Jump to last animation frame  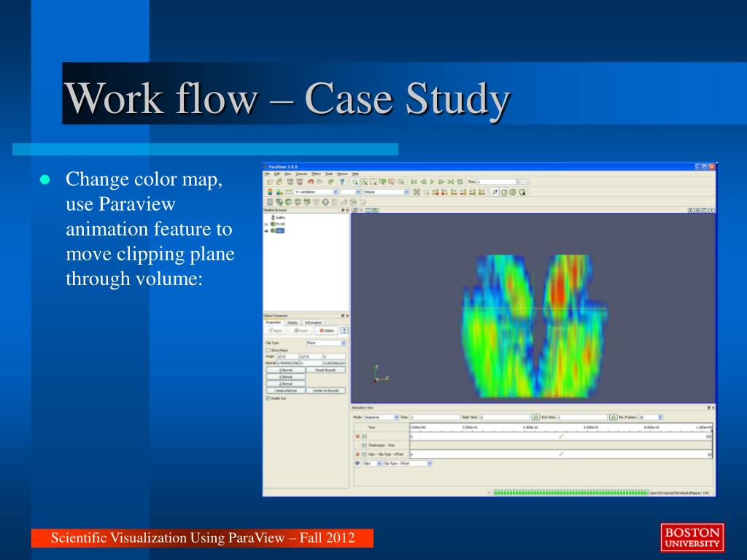coord(451,182)
